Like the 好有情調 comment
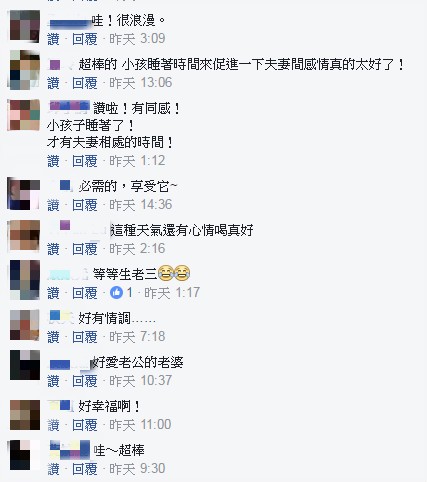This screenshot has height=482, width=427. [x=53, y=337]
